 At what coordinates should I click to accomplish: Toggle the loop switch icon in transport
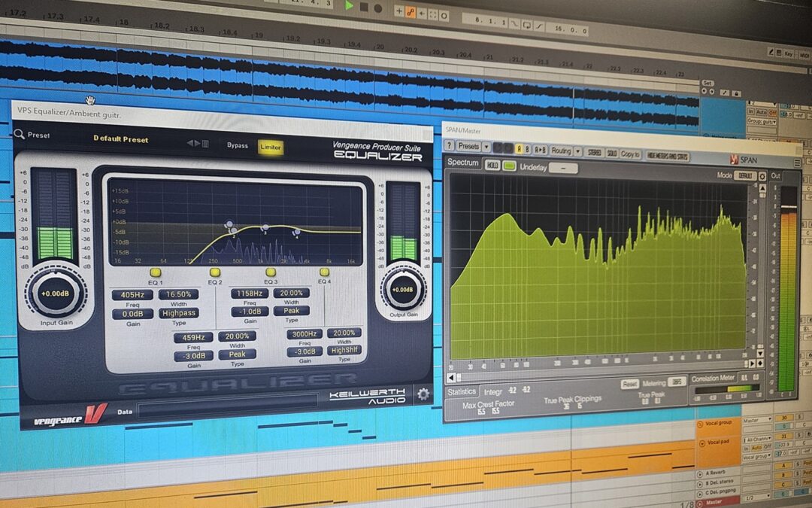click(527, 25)
